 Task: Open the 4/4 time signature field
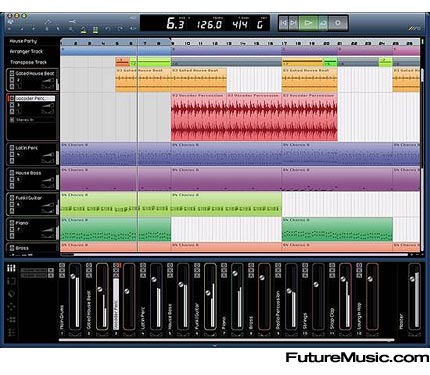[240, 24]
